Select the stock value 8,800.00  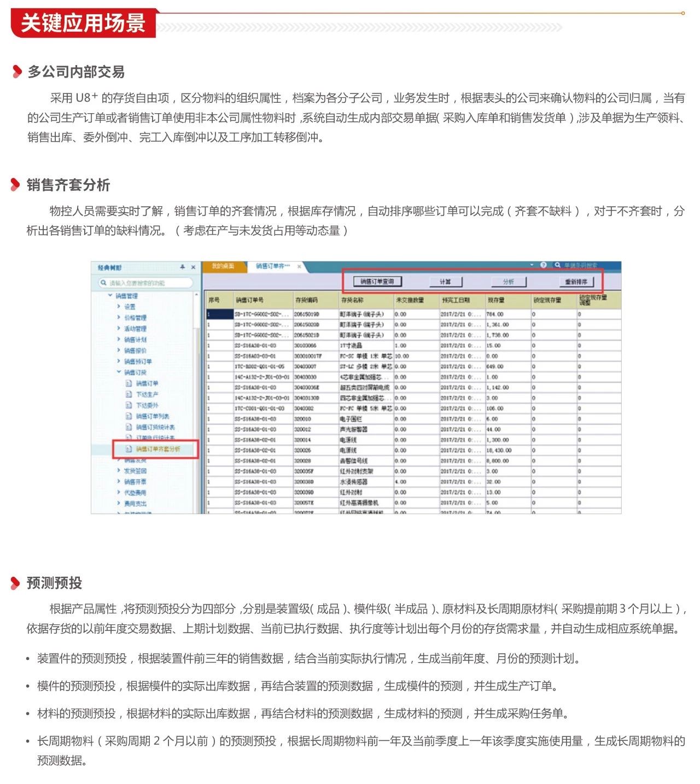pyautogui.click(x=507, y=461)
